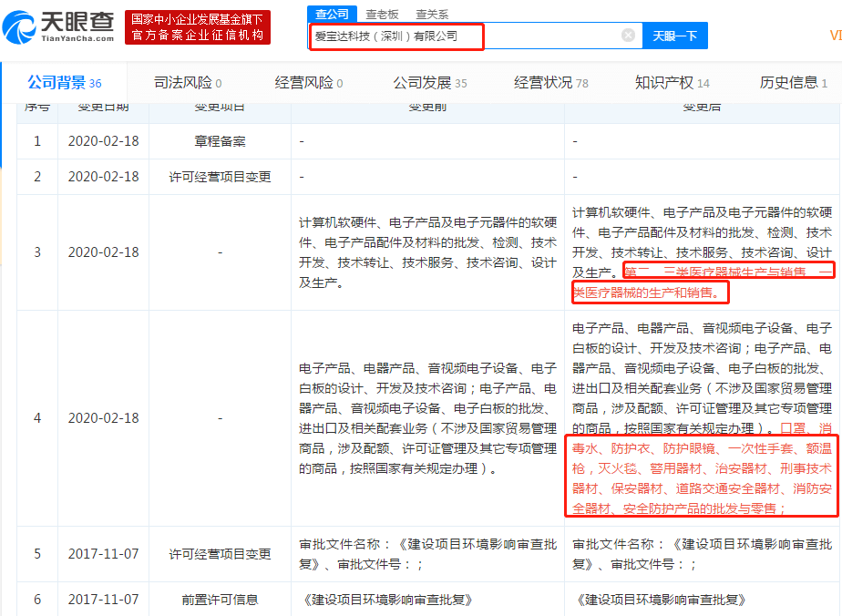Screen dimensions: 842x616
Task: Select the 查关系 search tab
Action: (x=432, y=15)
